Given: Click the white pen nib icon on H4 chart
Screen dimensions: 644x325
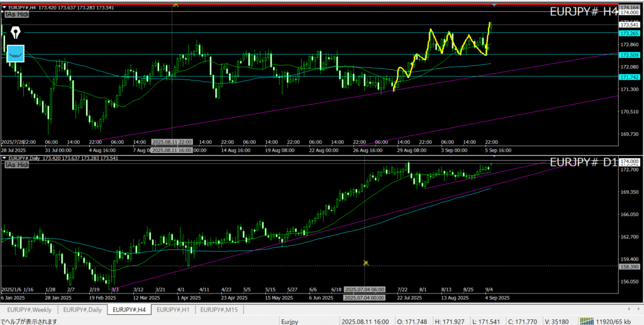Looking at the screenshot, I should point(15,33).
